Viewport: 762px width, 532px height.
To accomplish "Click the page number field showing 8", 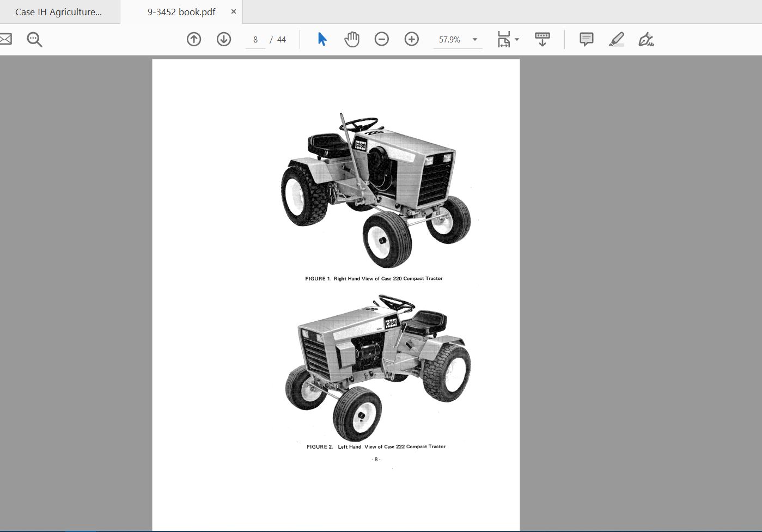I will (x=255, y=40).
